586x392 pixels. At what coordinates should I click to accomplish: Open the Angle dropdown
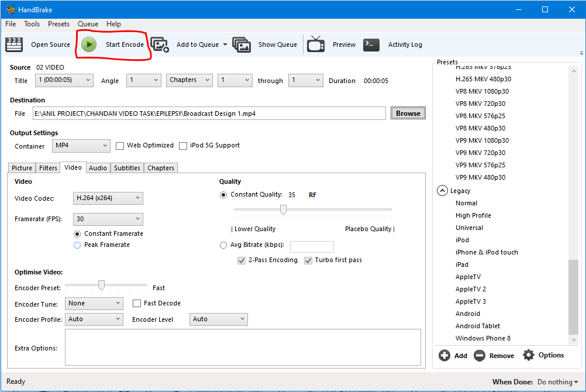(x=144, y=80)
